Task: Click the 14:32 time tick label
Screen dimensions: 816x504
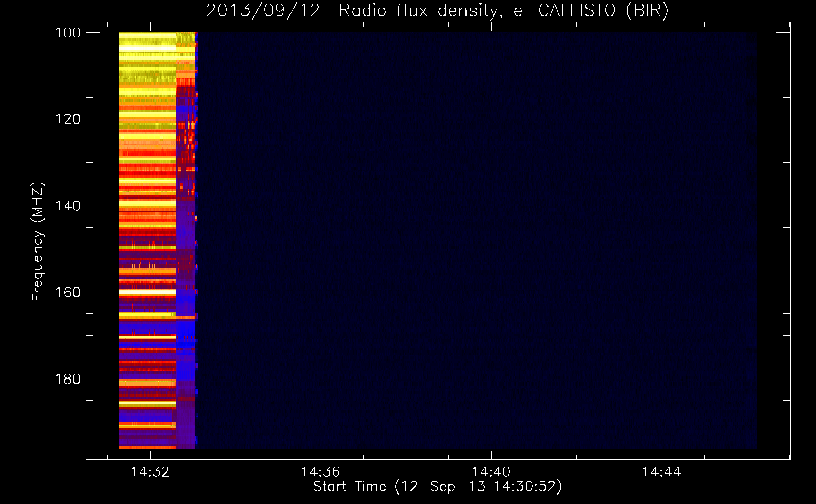Action: pos(150,472)
